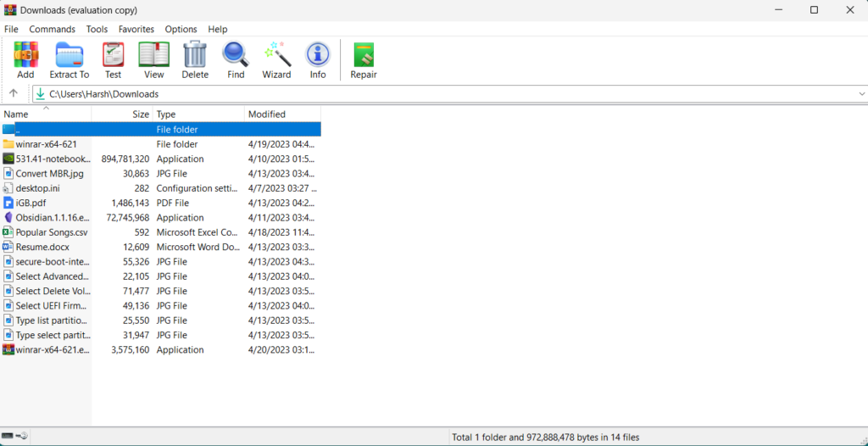This screenshot has width=868, height=446.
Task: Open the View toolbar icon
Action: [153, 60]
